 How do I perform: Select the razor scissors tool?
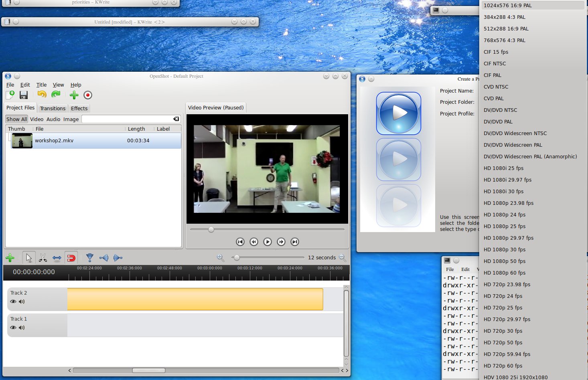click(43, 258)
